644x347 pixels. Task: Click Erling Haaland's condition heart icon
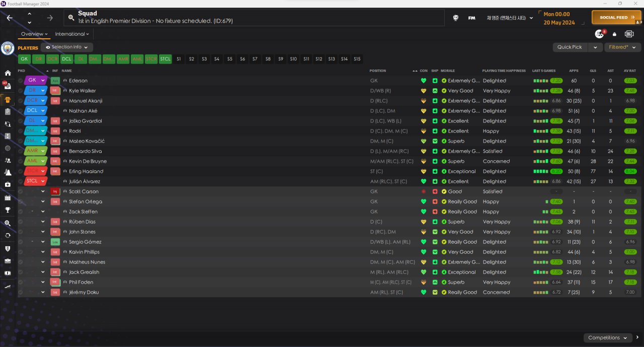[424, 171]
